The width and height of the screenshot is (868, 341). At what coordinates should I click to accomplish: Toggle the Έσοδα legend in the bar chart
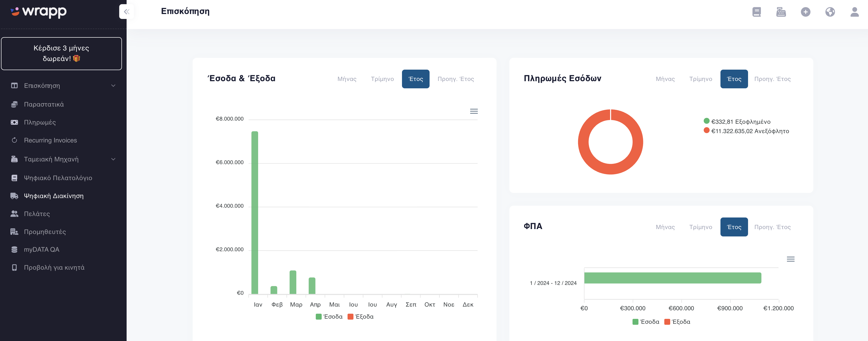click(x=329, y=317)
